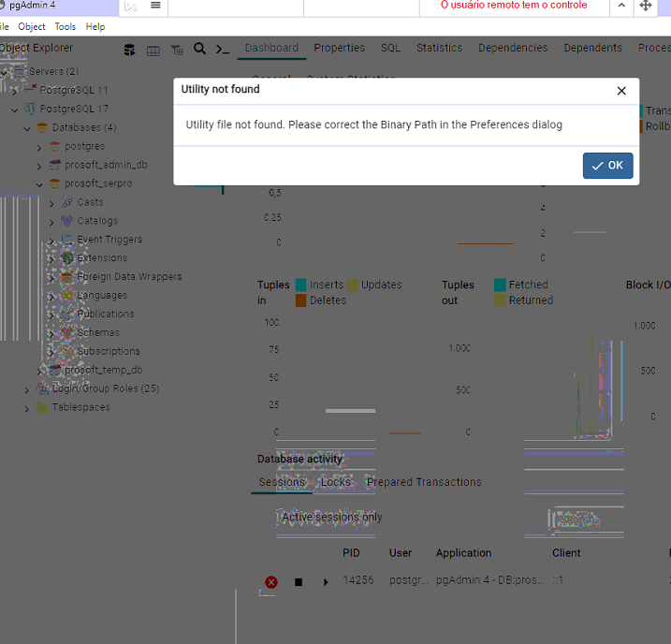Image resolution: width=671 pixels, height=644 pixels.
Task: Click the Filtered Rows icon
Action: pyautogui.click(x=177, y=51)
